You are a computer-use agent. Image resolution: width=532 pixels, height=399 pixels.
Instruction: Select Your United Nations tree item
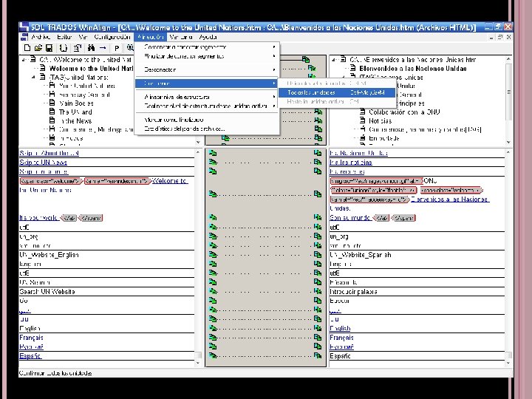point(87,86)
